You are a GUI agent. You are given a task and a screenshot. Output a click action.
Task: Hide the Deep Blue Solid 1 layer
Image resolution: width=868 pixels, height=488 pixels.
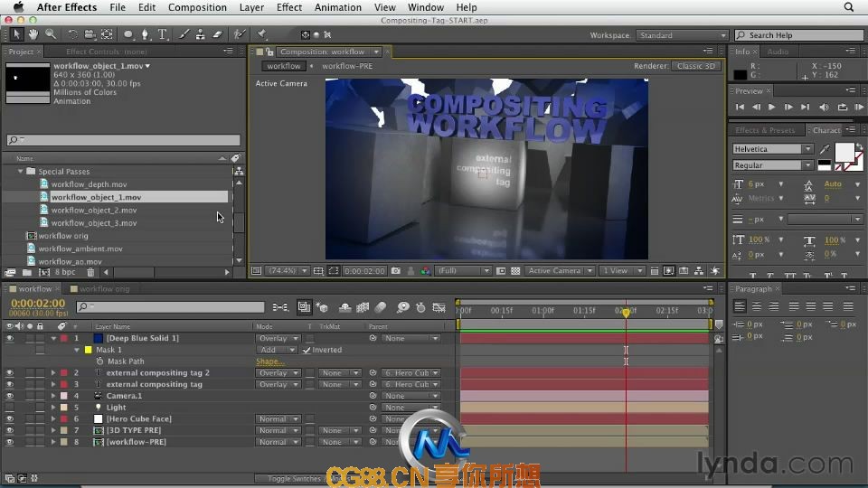click(x=9, y=338)
